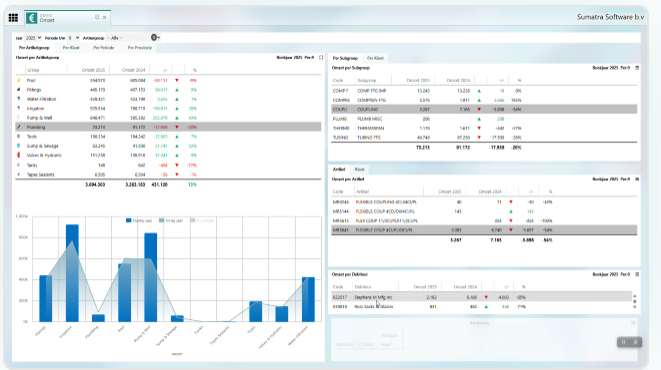
Task: Select the Stephens M Mfg Inc debtor row
Action: tap(481, 297)
